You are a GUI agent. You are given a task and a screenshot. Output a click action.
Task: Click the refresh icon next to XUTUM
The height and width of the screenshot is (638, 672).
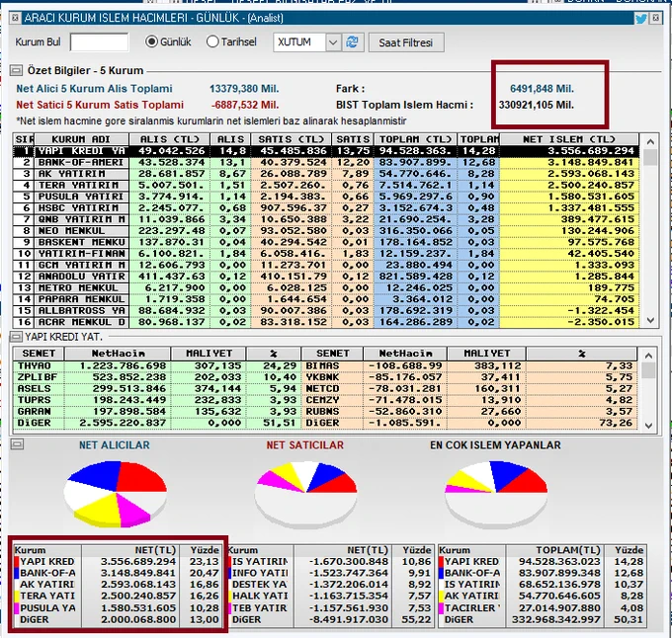tap(352, 41)
